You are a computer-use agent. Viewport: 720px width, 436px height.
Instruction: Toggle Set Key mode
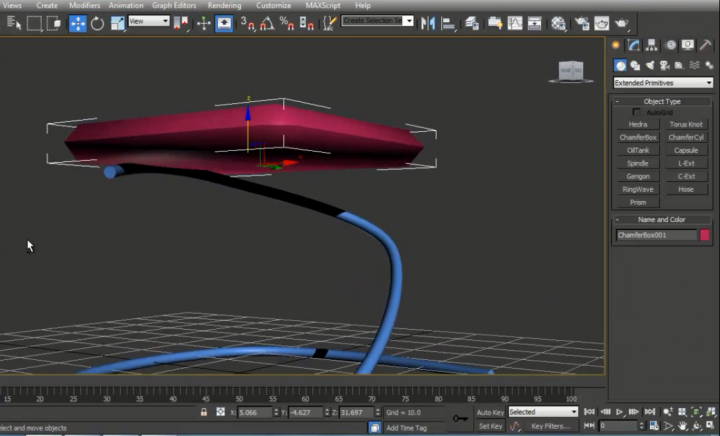point(490,426)
